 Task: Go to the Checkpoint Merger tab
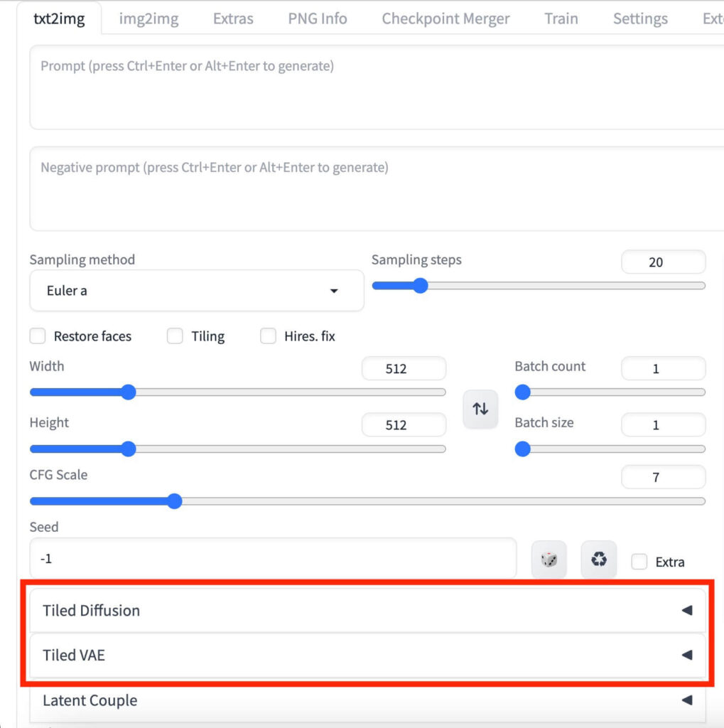(x=445, y=18)
